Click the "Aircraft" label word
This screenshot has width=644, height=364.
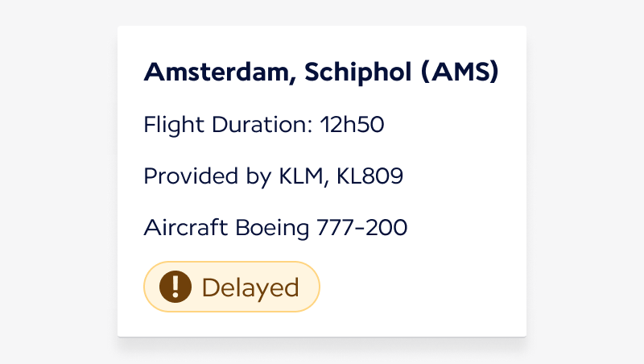tap(186, 228)
